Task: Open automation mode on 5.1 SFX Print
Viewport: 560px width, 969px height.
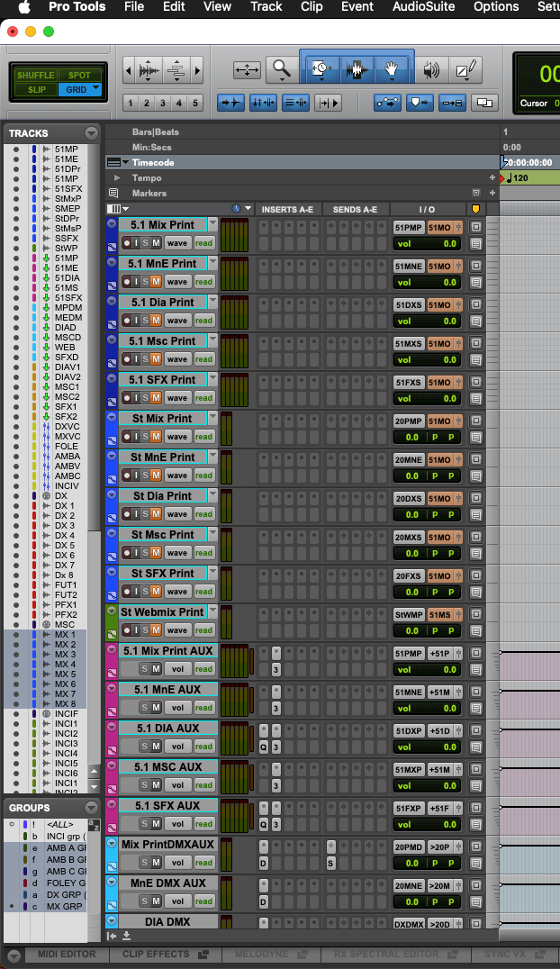Action: (x=204, y=398)
